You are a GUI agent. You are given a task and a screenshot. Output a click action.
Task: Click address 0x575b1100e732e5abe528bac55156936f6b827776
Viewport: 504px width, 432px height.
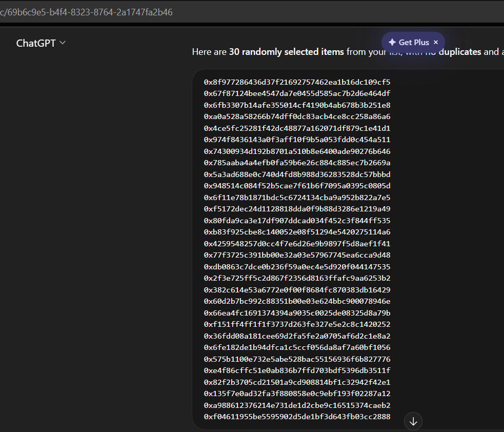pos(297,359)
